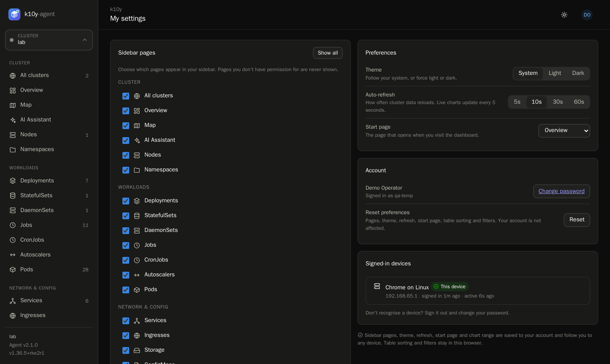The image size is (610, 364).
Task: Toggle the Deployments page checkbox
Action: coord(126,201)
